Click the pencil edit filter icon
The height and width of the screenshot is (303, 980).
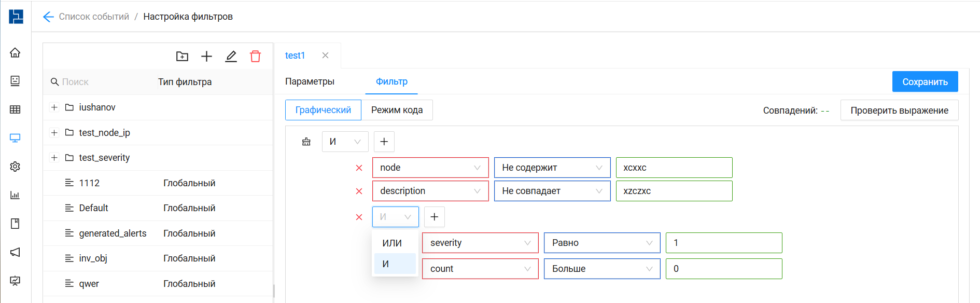pos(231,56)
